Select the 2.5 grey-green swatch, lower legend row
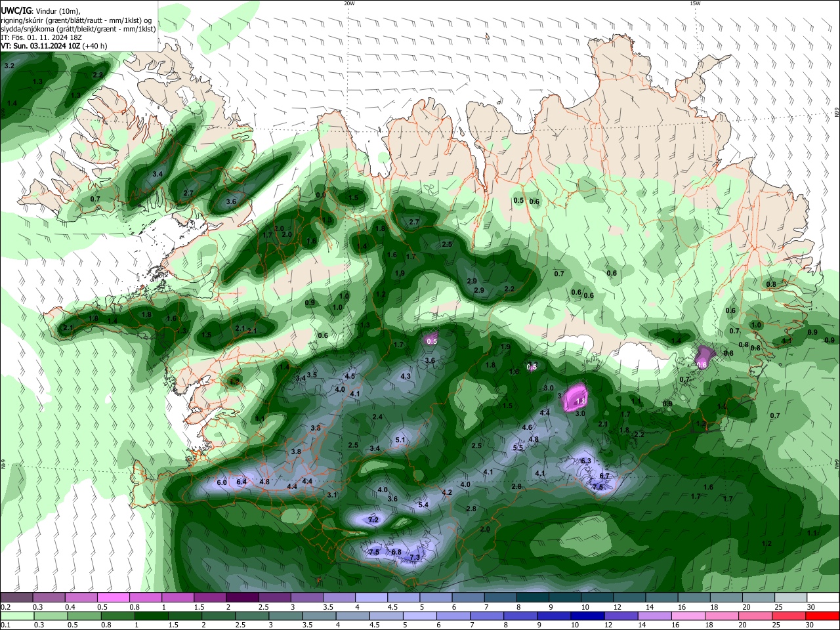Screen dimensions: 840x630 click(252, 616)
